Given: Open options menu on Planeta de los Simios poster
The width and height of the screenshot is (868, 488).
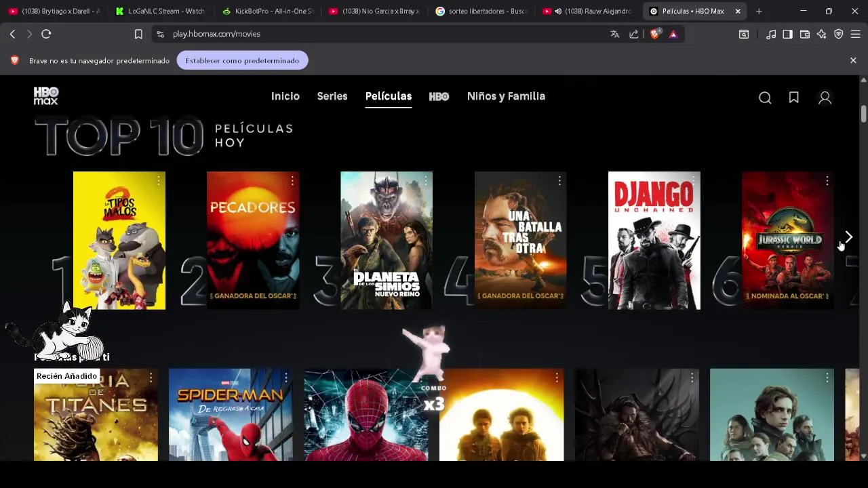Looking at the screenshot, I should click(426, 181).
